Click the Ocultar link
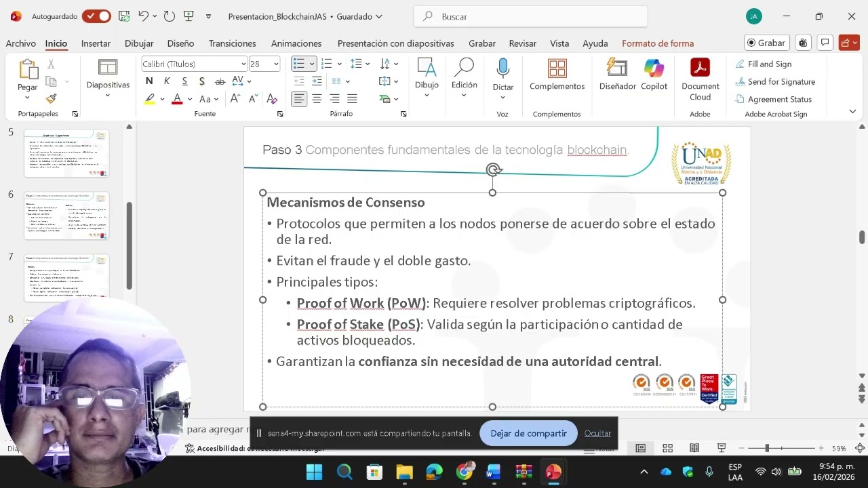This screenshot has height=488, width=868. click(597, 433)
